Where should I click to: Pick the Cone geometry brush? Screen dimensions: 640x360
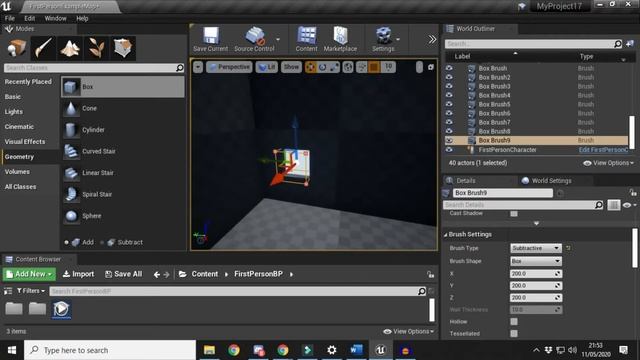tap(122, 108)
